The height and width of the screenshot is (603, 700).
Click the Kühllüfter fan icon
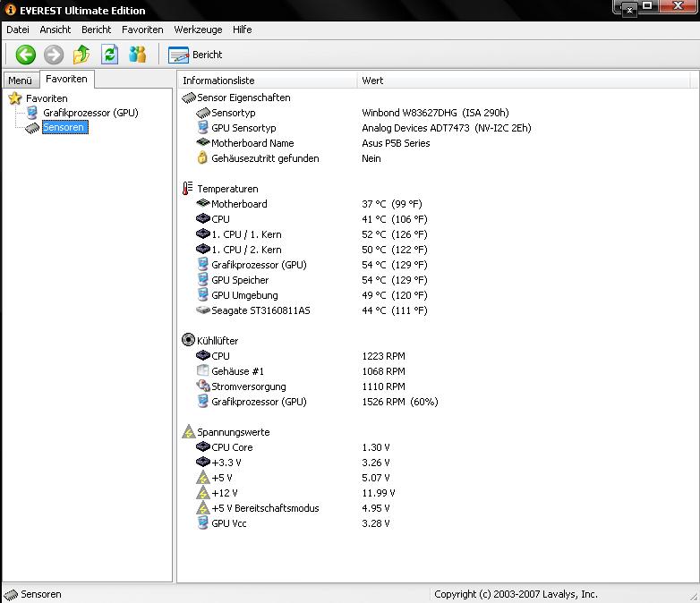tap(188, 340)
